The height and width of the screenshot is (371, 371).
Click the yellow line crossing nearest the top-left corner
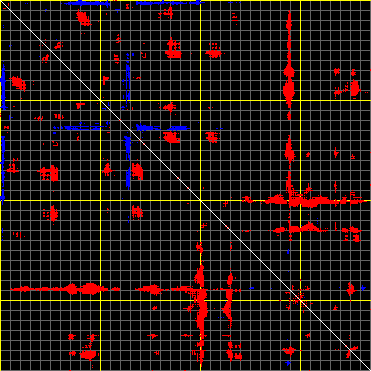click(x=100, y=100)
